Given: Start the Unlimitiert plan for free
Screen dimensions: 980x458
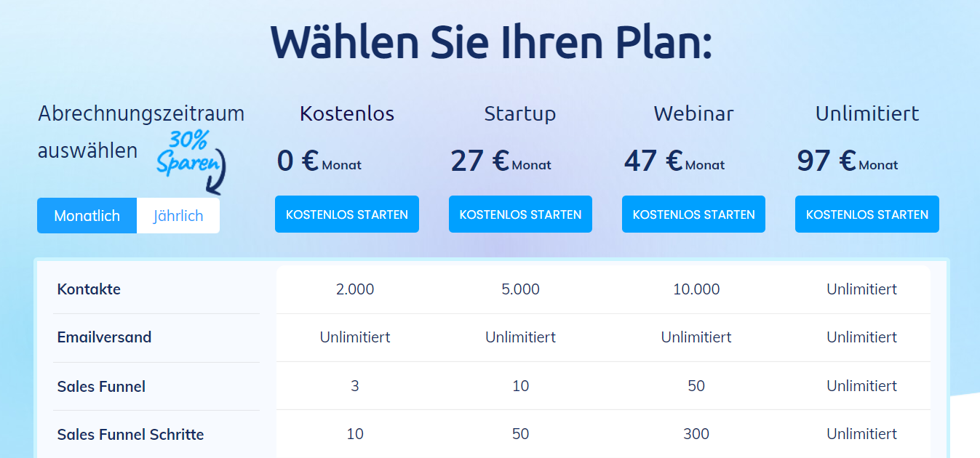Looking at the screenshot, I should point(866,214).
